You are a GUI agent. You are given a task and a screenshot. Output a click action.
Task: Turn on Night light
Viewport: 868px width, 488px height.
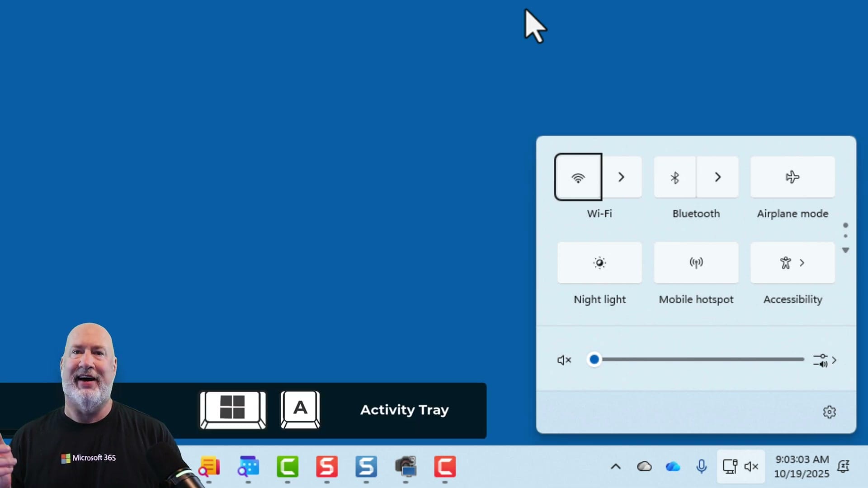coord(600,263)
